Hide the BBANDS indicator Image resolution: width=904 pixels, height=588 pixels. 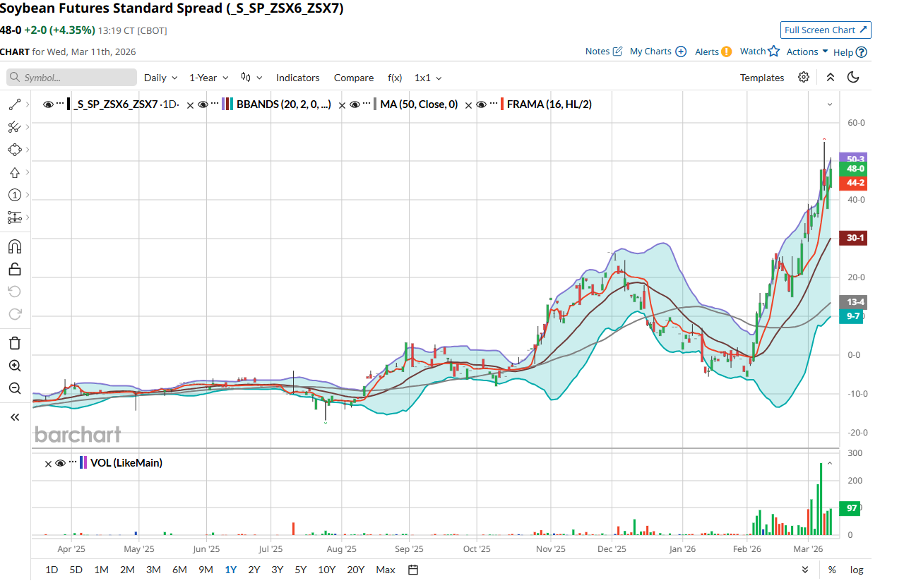tap(203, 104)
